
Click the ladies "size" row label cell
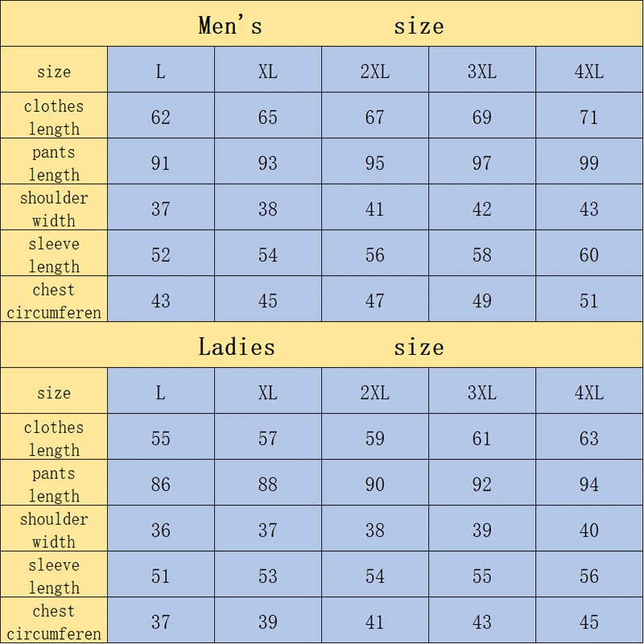point(54,393)
